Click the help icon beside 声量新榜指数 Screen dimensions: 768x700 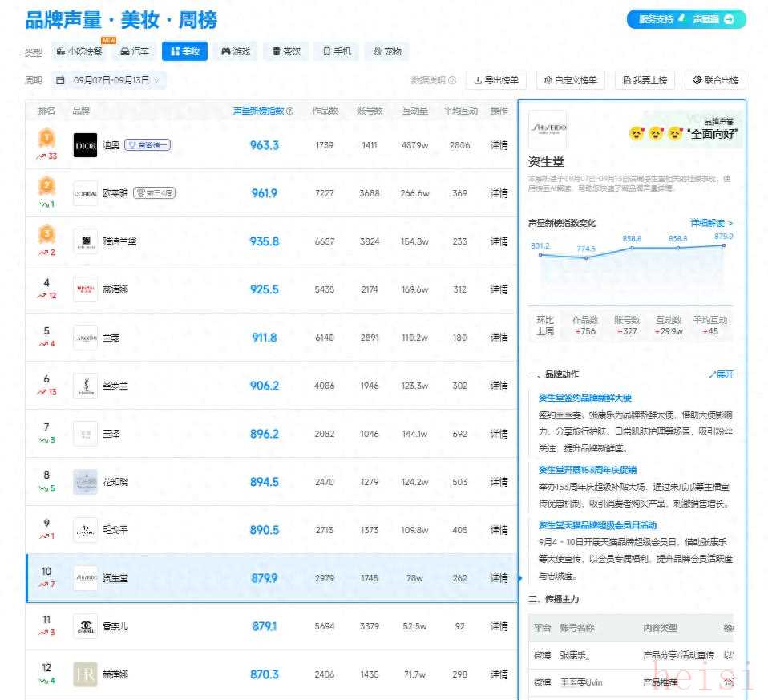point(289,111)
